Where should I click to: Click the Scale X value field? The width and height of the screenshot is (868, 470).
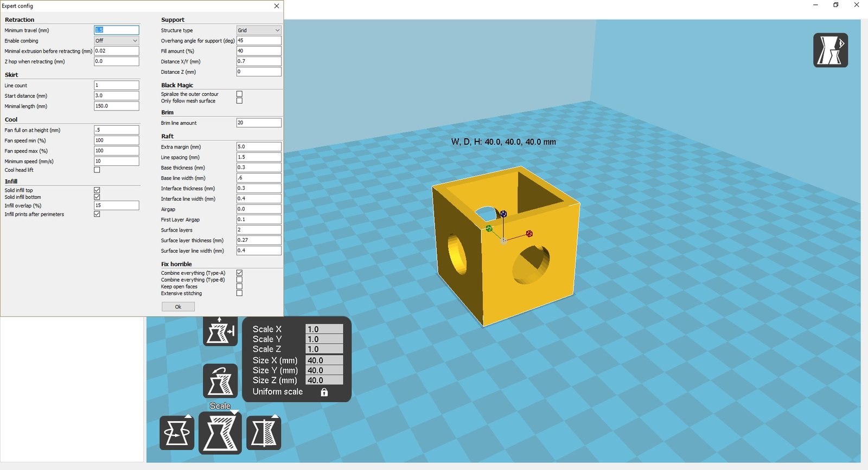(324, 329)
